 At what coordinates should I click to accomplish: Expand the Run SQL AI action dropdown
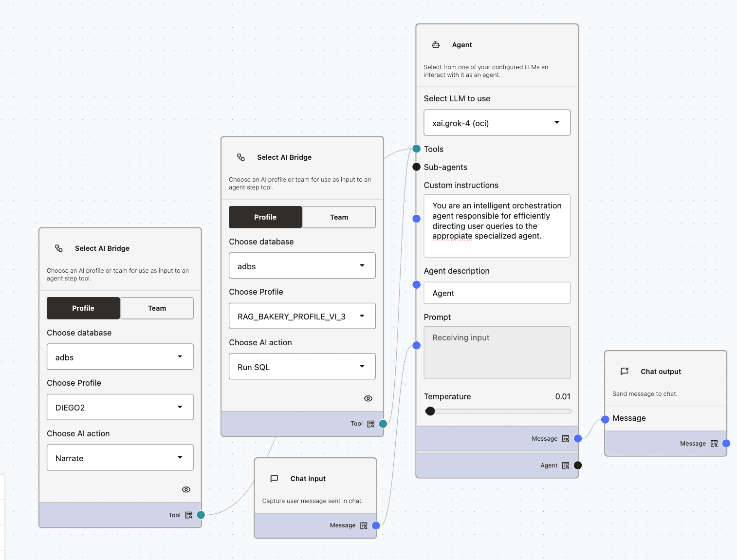coord(302,367)
